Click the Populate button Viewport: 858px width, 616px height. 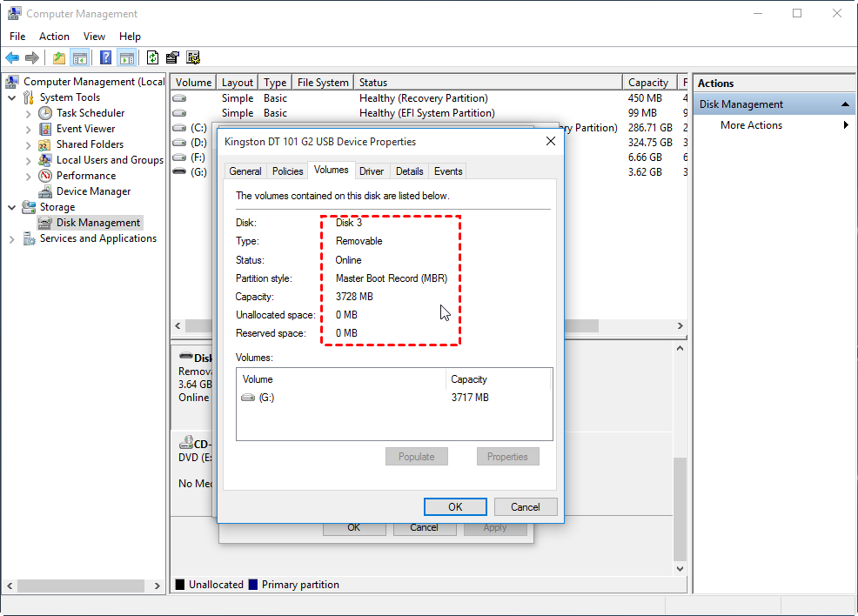pyautogui.click(x=417, y=457)
